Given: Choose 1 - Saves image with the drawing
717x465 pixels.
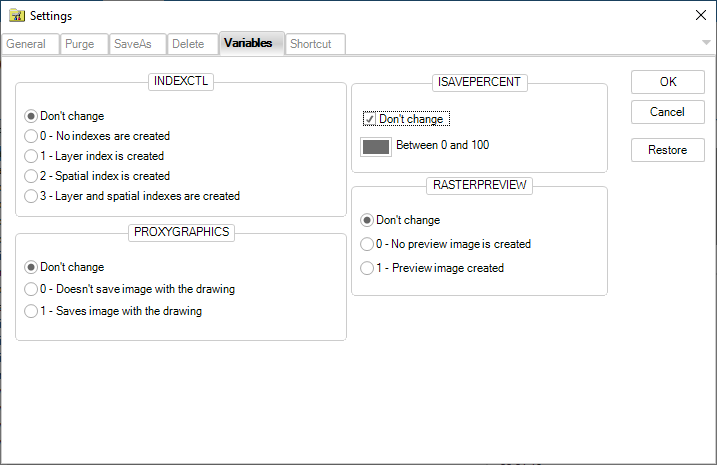Looking at the screenshot, I should tap(32, 311).
